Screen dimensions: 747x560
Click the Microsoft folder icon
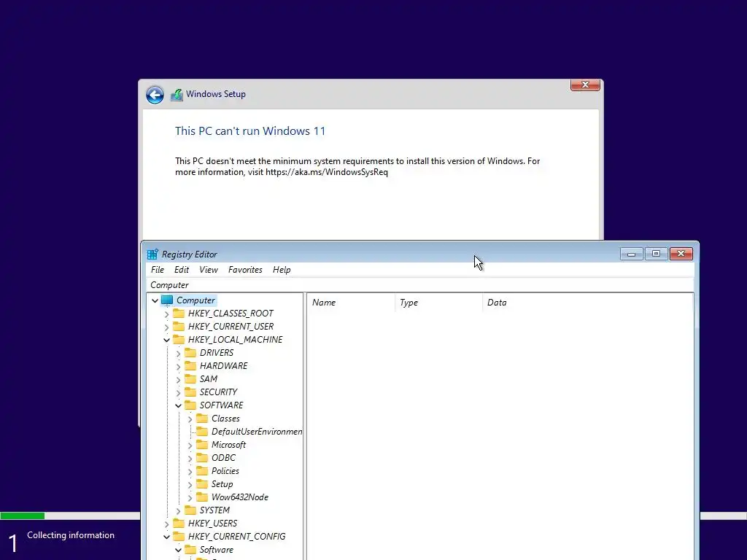(x=202, y=445)
